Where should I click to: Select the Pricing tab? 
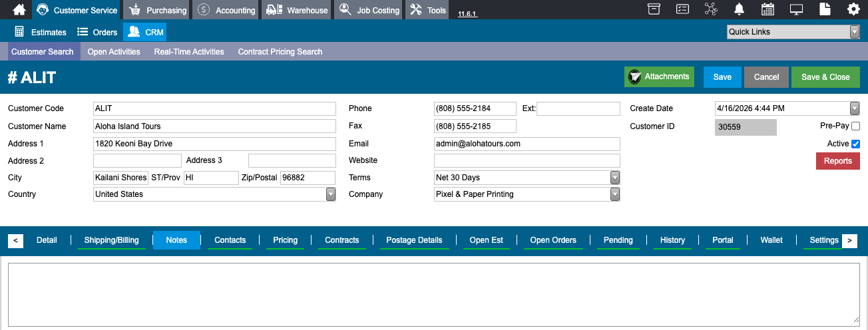286,240
